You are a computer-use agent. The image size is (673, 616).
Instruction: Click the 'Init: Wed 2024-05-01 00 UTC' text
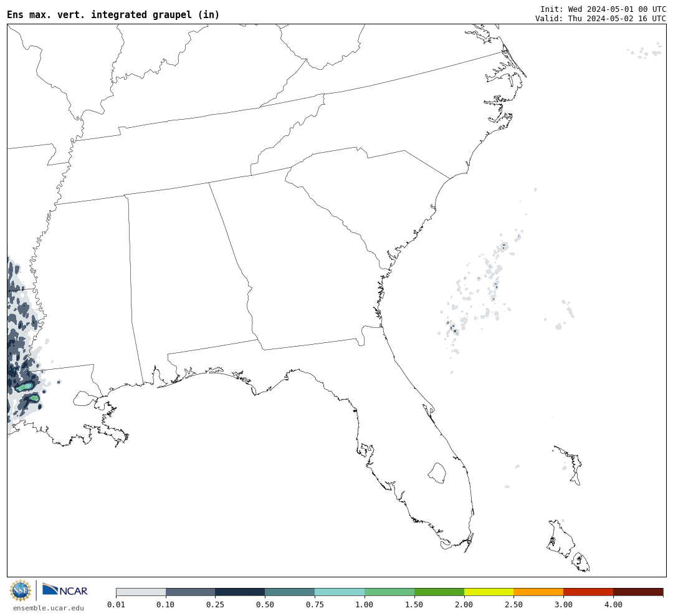[x=603, y=9]
